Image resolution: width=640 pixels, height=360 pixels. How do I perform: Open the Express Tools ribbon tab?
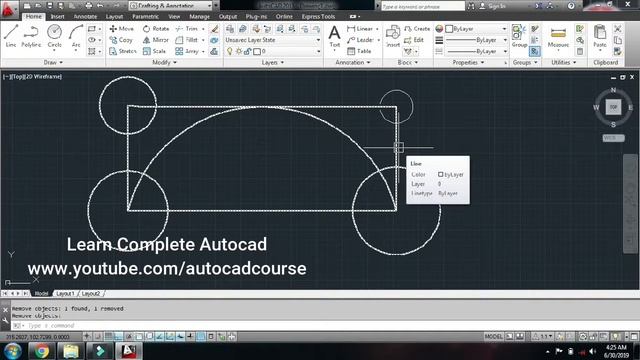(318, 16)
